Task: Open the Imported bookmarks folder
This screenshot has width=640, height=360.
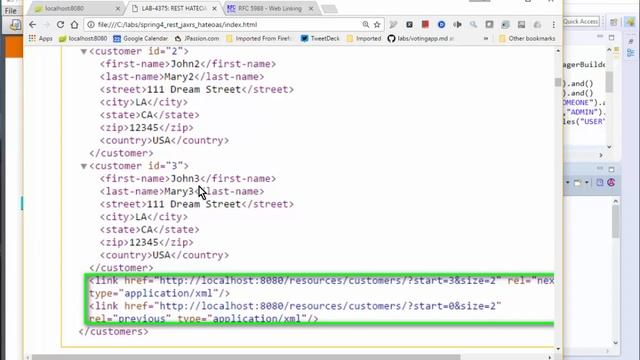Action: click(364, 38)
